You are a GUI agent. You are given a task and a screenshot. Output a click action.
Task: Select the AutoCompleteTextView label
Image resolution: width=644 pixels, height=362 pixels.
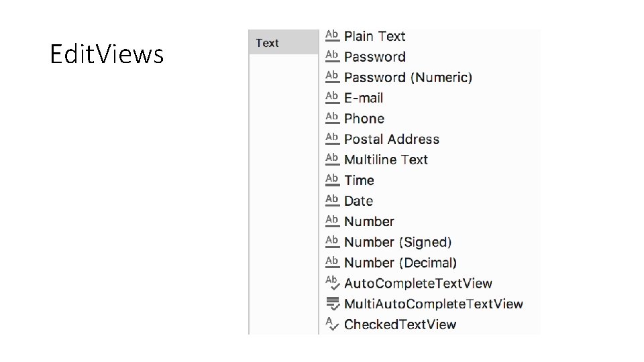(418, 283)
